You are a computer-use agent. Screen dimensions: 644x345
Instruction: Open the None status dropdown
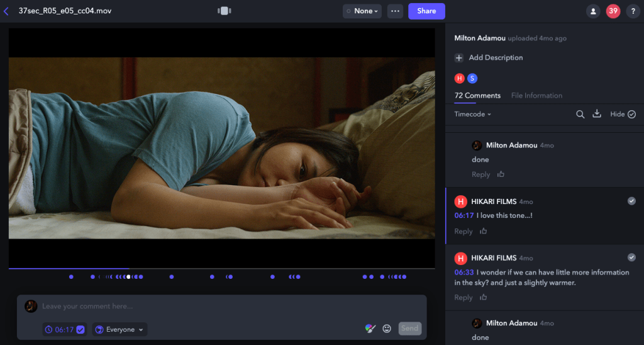362,11
